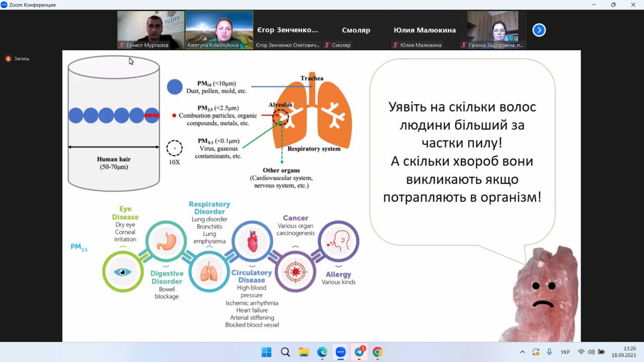Select the Смоляр participant tile

click(x=356, y=30)
